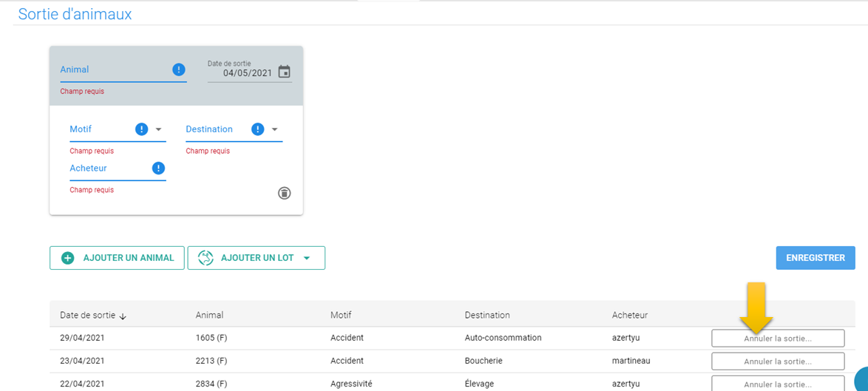
Task: Click the Auto-consommation destination cell
Action: click(503, 337)
